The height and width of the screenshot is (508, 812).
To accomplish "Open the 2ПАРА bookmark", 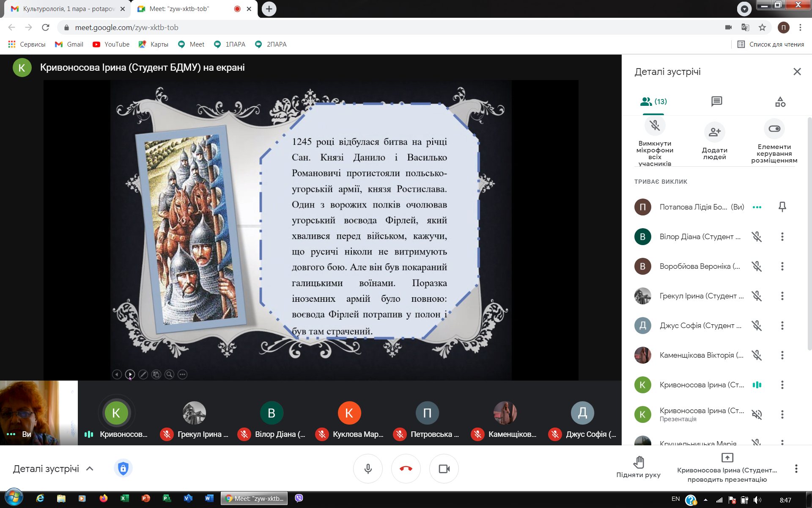I will pos(271,44).
